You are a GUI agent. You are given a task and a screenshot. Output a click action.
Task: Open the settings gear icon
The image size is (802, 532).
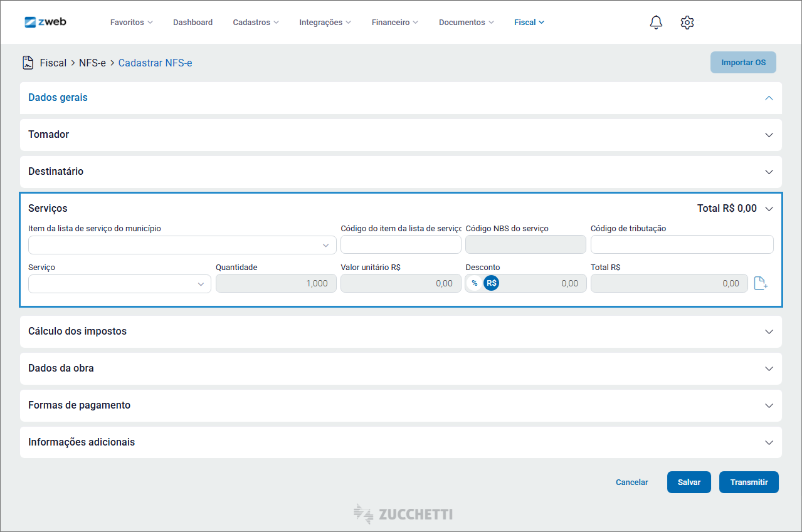pyautogui.click(x=687, y=23)
